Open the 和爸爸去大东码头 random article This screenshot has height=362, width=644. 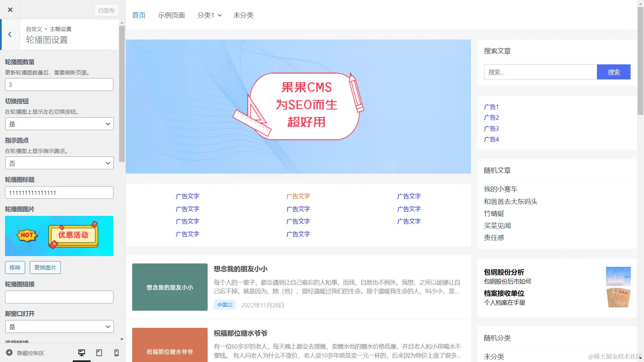[511, 201]
